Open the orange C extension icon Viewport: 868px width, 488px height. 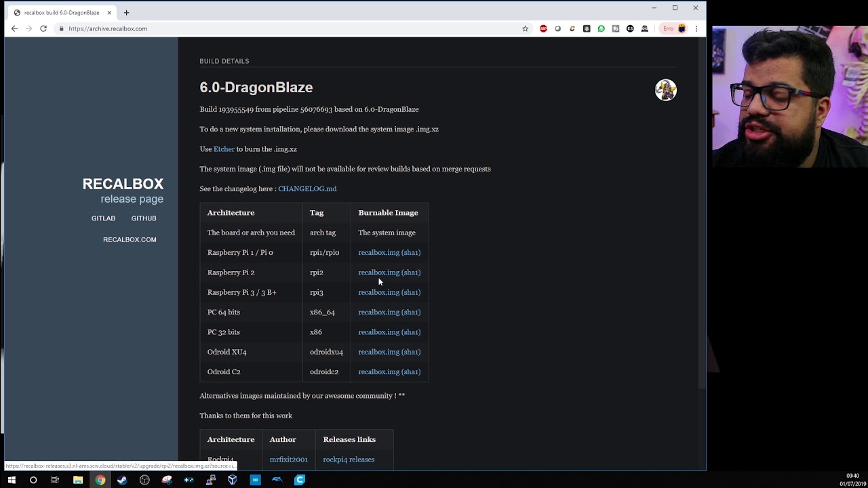[572, 28]
